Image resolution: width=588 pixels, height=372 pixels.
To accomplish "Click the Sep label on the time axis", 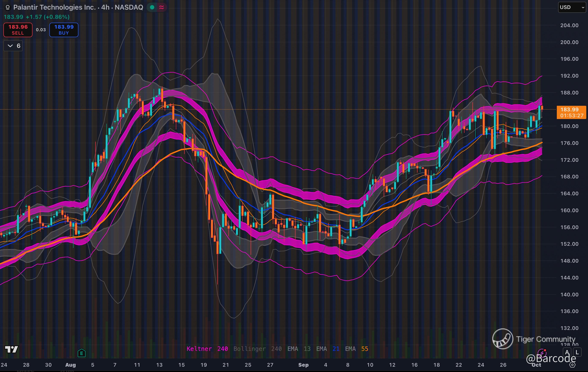I will coord(303,365).
